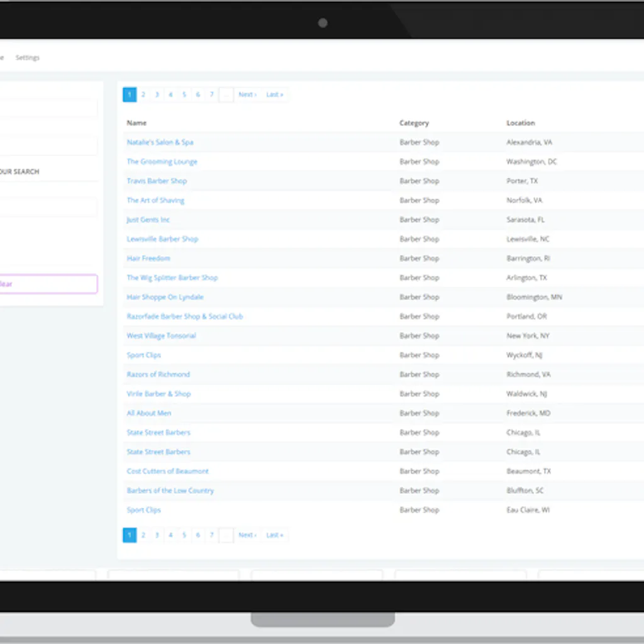Select Lewisville Barber Shop link
Viewport: 644px width, 644px height.
point(162,239)
